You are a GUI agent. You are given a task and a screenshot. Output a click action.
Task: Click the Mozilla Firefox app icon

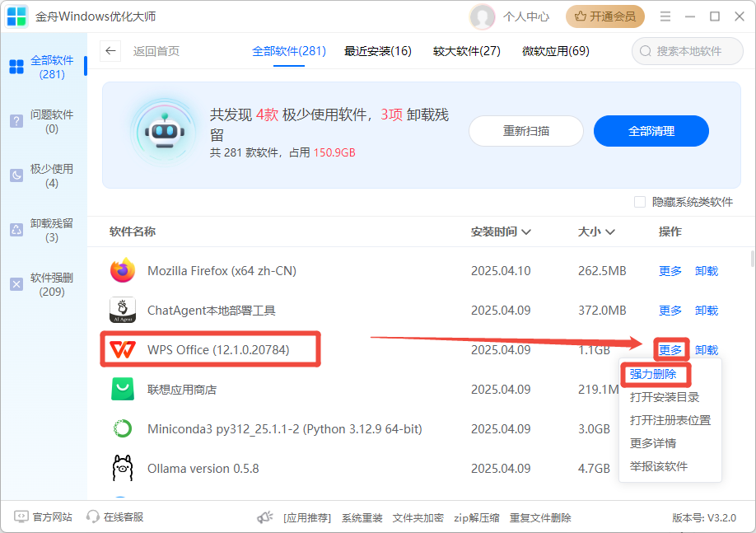pos(123,270)
